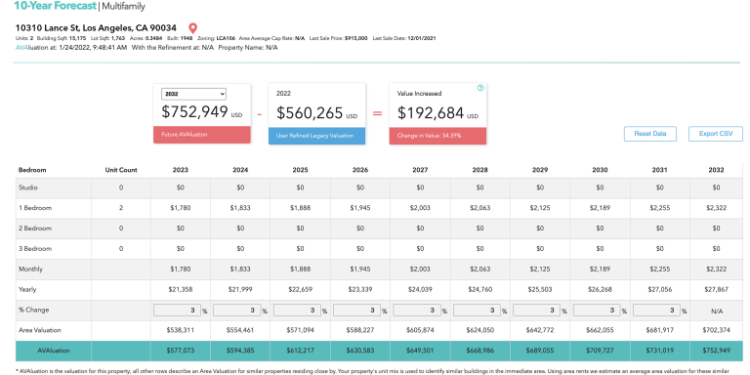Click the AVAluation $649,501 cell
This screenshot has height=375, width=750.
(x=420, y=351)
